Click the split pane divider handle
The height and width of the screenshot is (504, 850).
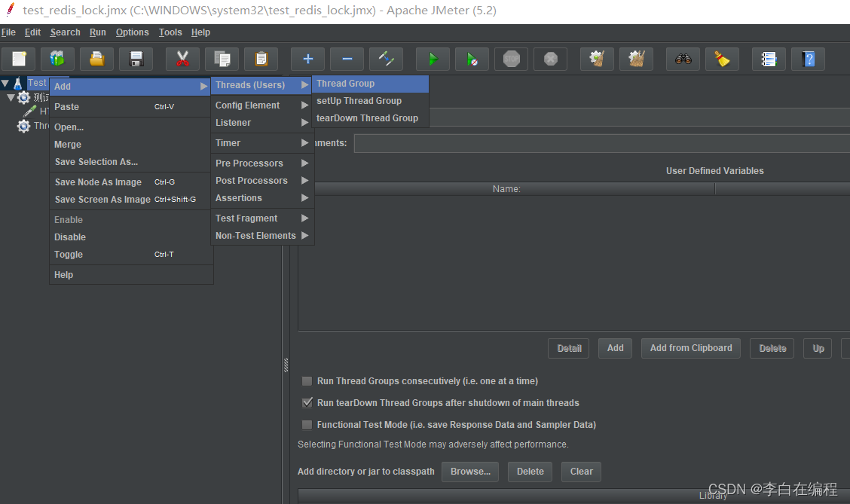coord(286,365)
